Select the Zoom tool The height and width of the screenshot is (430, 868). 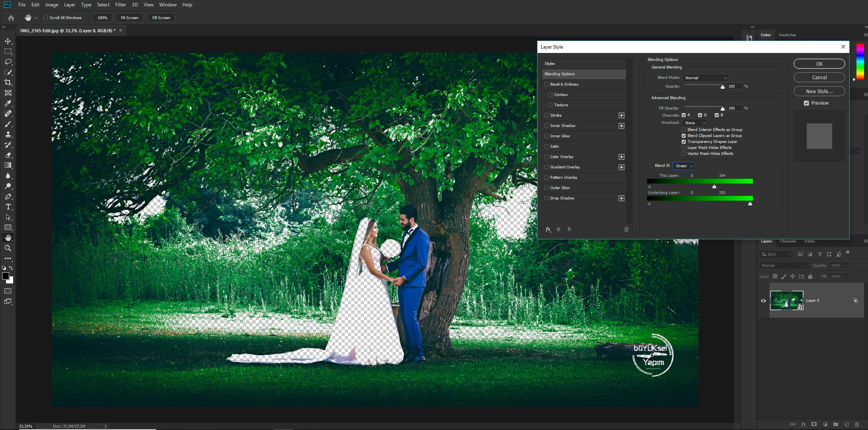pyautogui.click(x=8, y=248)
